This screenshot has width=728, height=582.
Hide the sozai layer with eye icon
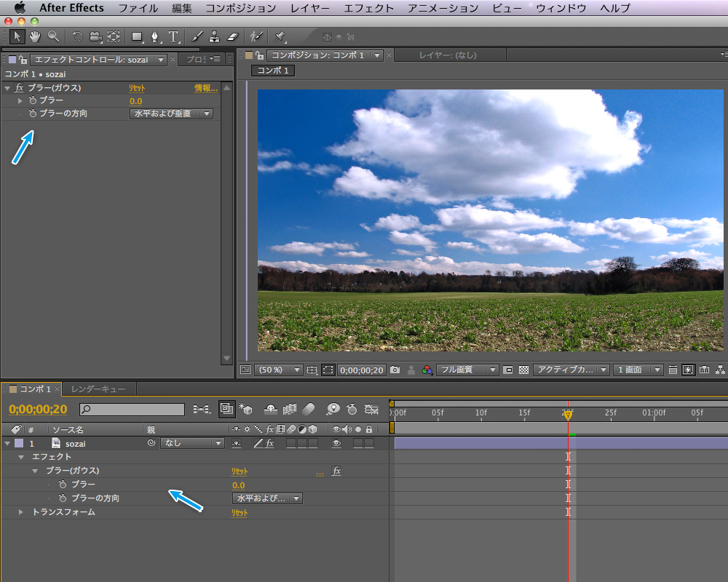point(336,443)
